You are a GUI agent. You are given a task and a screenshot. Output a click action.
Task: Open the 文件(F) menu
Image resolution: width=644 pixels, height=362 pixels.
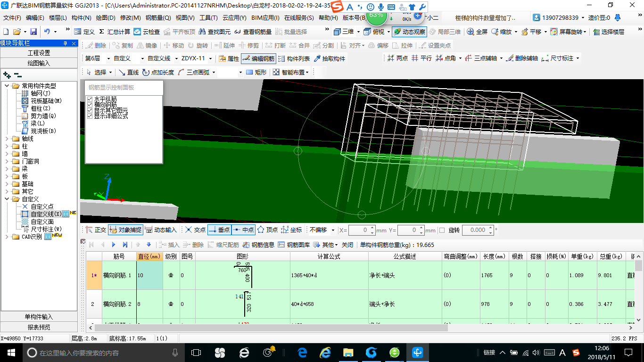coord(12,18)
